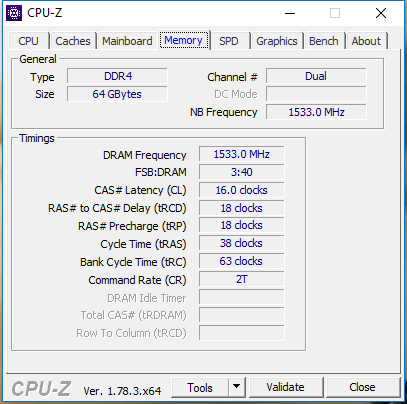Click the Tools button
The image size is (407, 404).
[200, 388]
